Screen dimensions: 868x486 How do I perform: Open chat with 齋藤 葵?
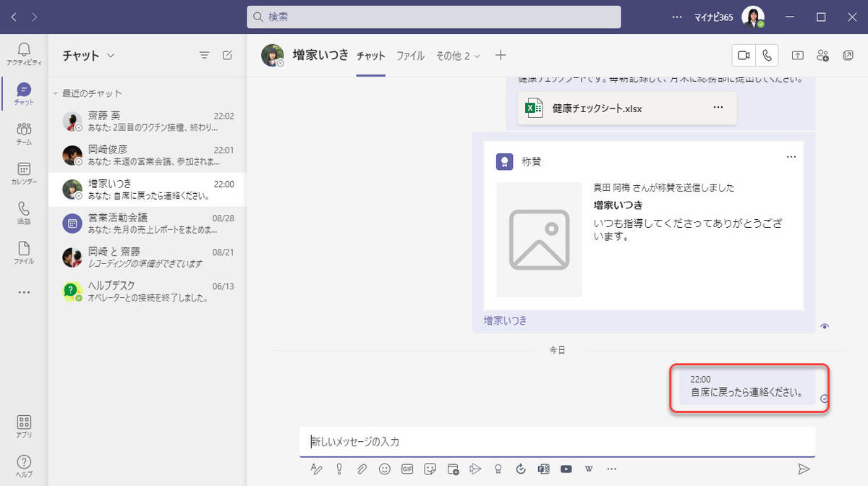coord(148,121)
